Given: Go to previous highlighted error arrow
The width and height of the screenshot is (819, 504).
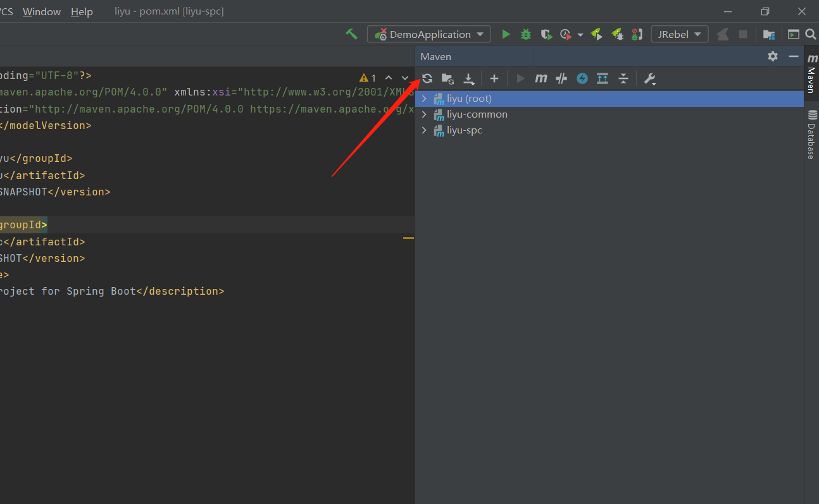Looking at the screenshot, I should (389, 78).
